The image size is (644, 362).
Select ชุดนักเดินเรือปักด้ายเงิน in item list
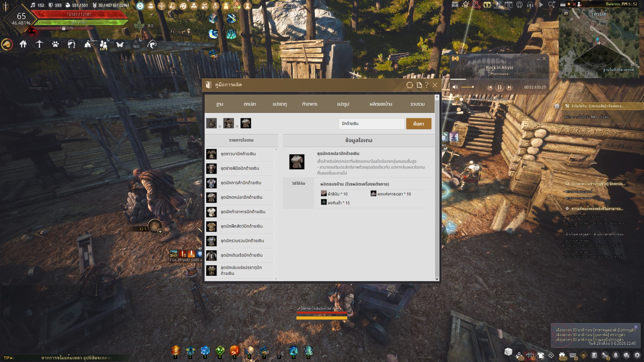tap(239, 255)
